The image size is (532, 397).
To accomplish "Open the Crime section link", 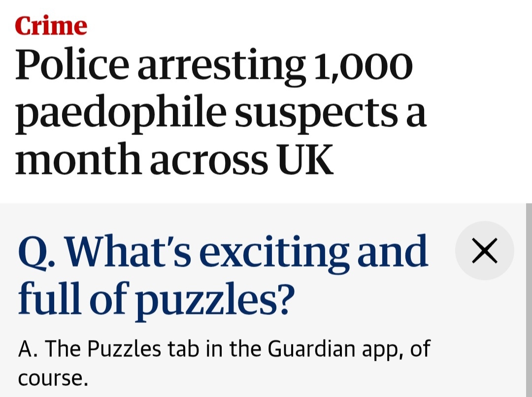I will [x=51, y=26].
